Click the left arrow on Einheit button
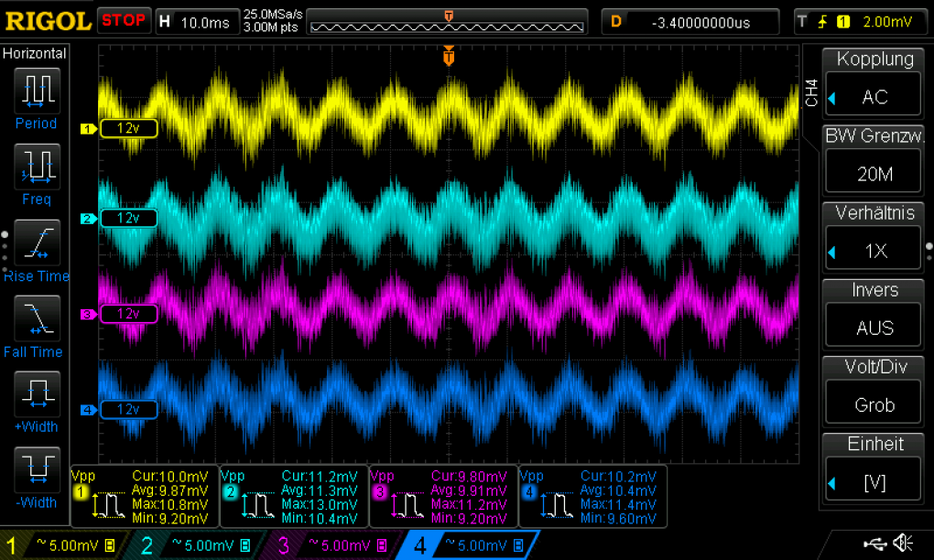The width and height of the screenshot is (934, 560). click(832, 484)
